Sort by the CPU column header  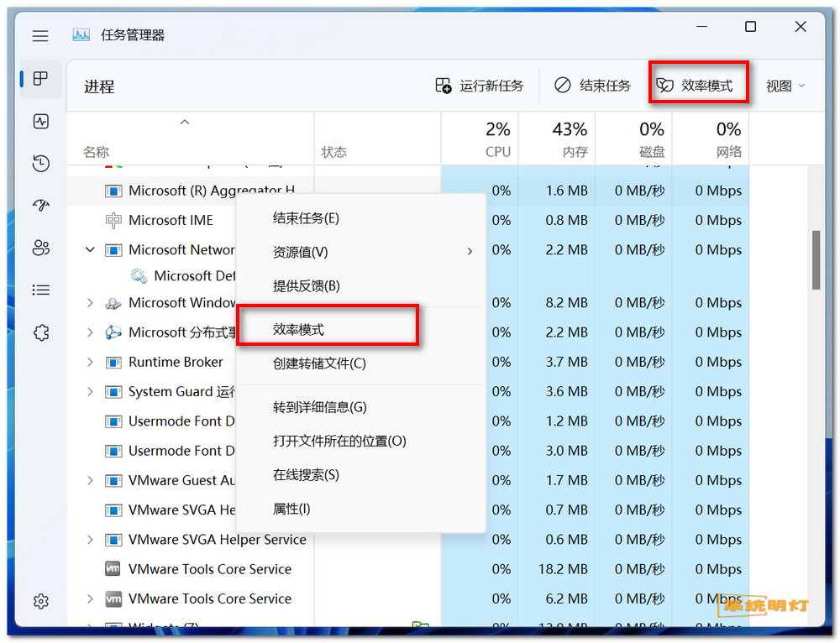480,139
